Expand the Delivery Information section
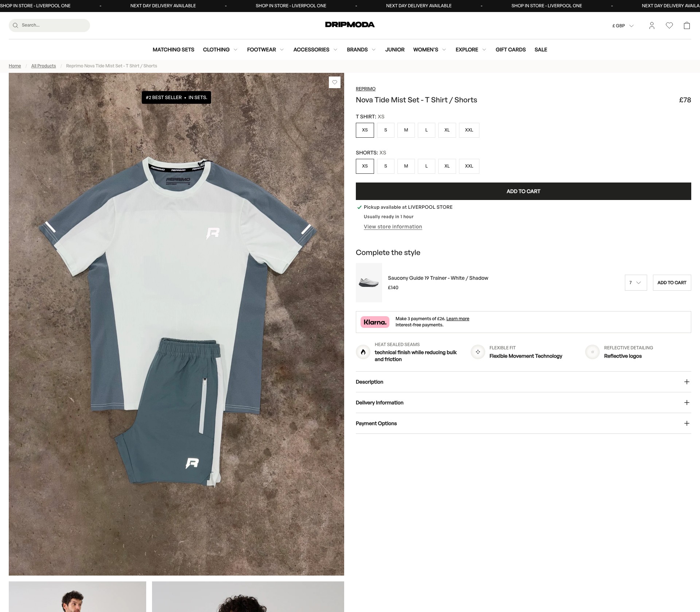 [x=523, y=403]
